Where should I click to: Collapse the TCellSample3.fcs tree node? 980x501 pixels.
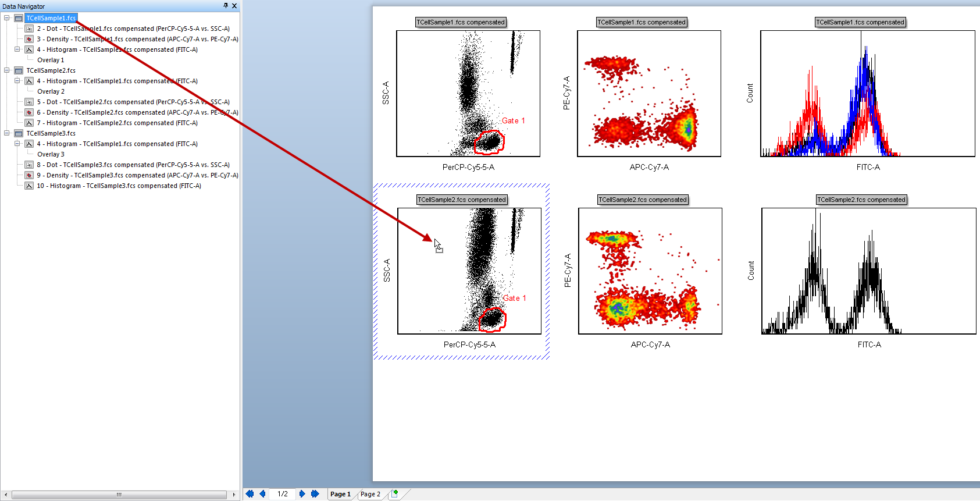coord(7,133)
